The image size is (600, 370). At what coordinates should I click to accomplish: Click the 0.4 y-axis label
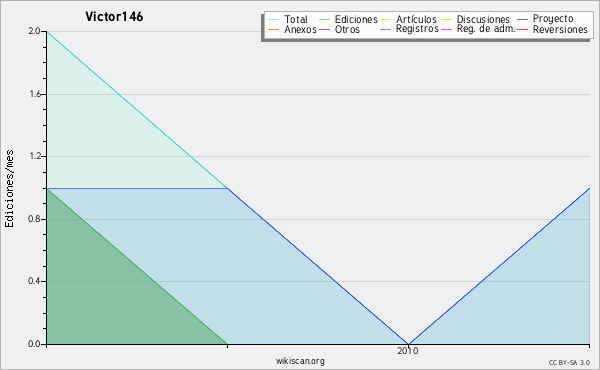click(x=34, y=281)
